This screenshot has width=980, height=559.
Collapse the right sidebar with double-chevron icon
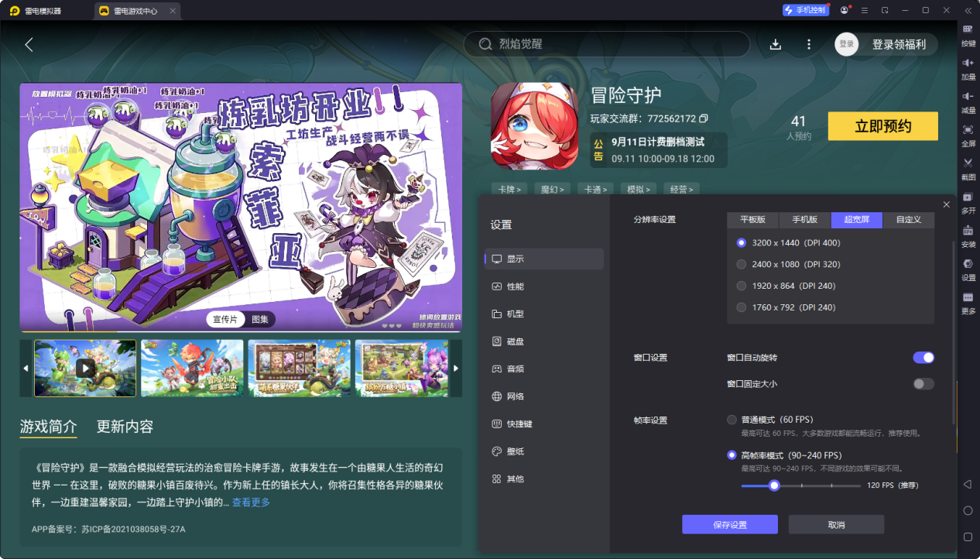tap(968, 11)
